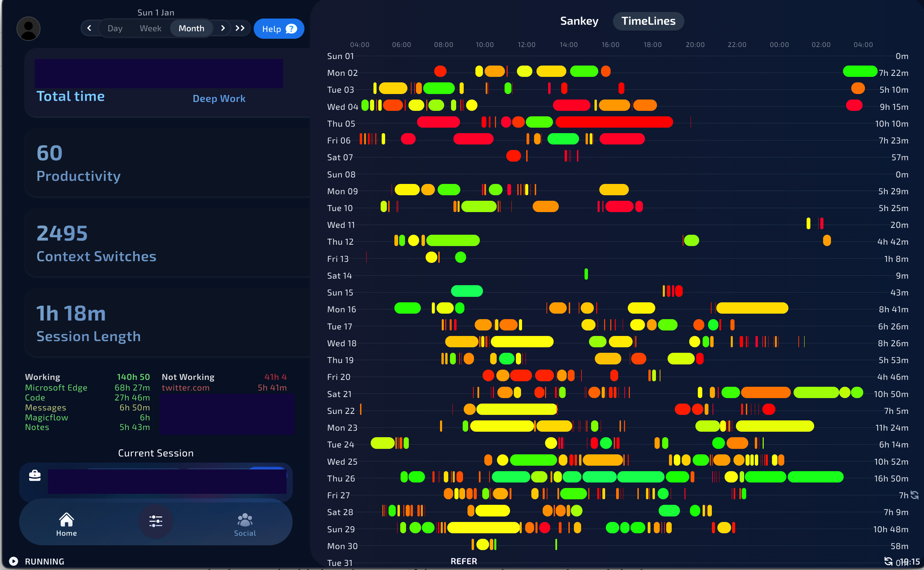This screenshot has width=924, height=570.
Task: Click the Tue 31 row label
Action: click(x=340, y=563)
